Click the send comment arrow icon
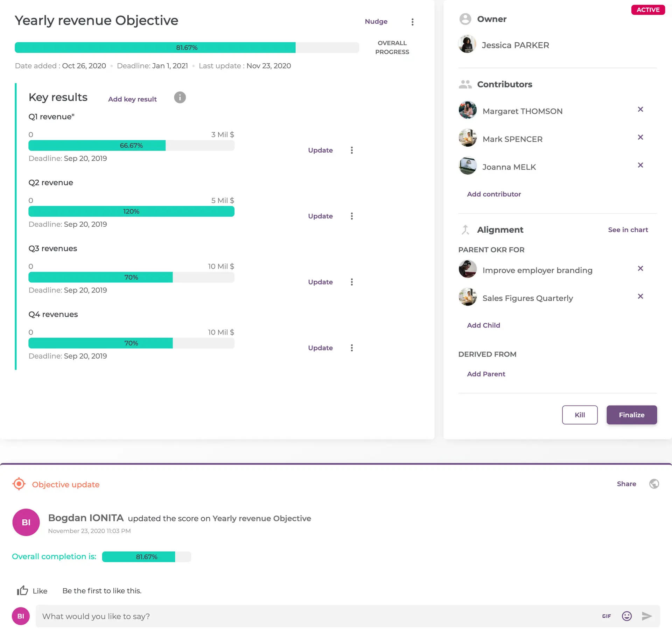Image resolution: width=672 pixels, height=639 pixels. [x=646, y=616]
